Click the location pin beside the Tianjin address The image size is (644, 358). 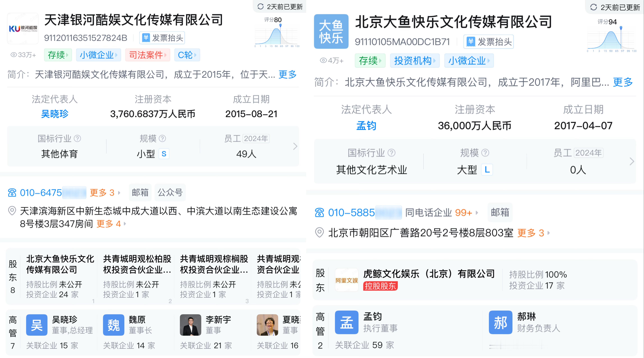point(12,211)
